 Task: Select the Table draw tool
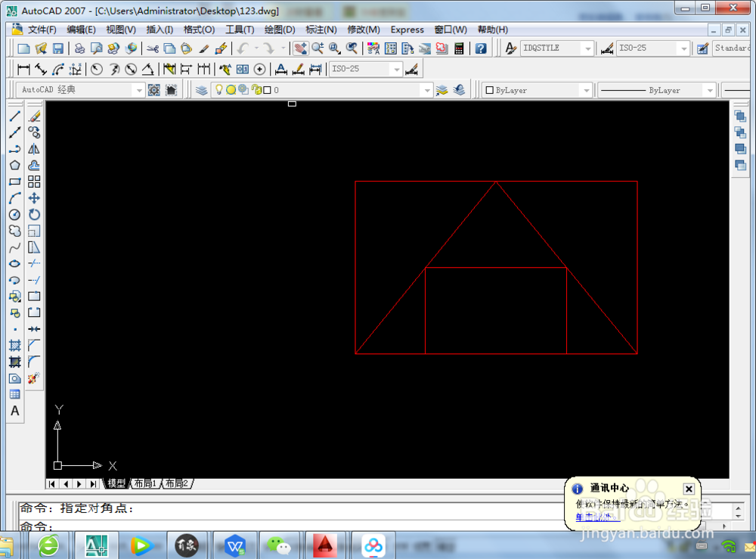[x=15, y=395]
